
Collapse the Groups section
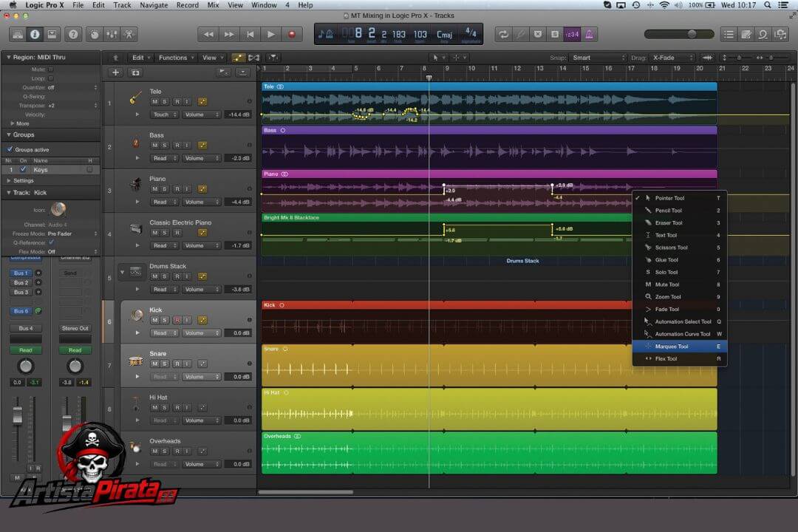point(8,135)
